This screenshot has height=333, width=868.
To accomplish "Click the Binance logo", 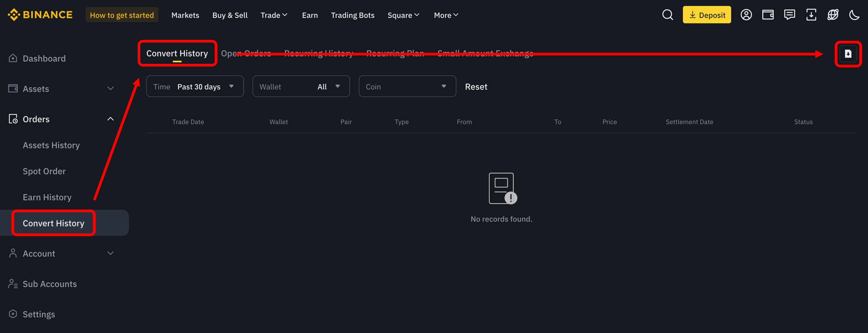I will point(40,15).
